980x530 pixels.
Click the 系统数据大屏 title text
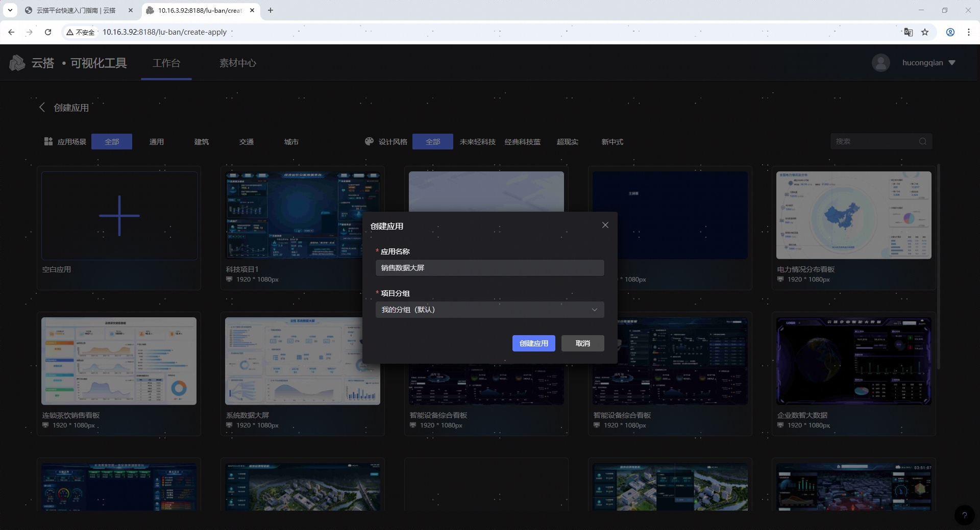(248, 415)
